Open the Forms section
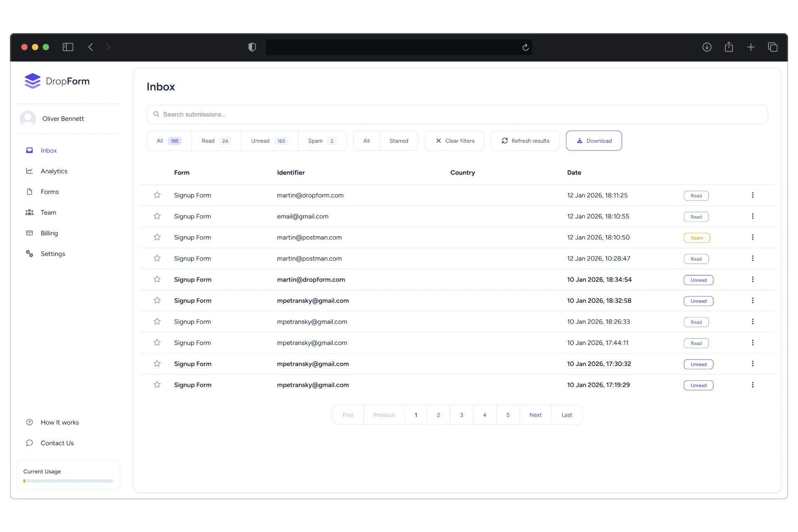 tap(49, 192)
